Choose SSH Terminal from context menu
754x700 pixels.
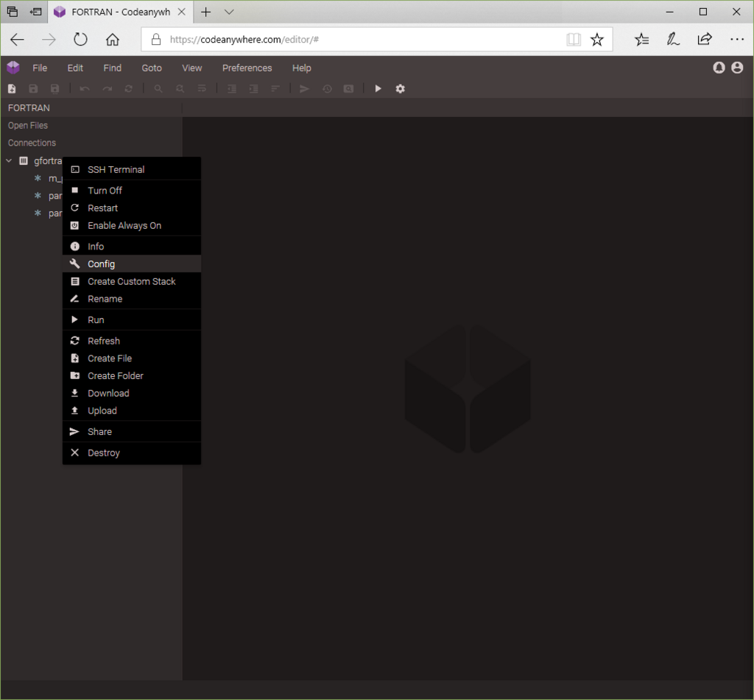132,169
